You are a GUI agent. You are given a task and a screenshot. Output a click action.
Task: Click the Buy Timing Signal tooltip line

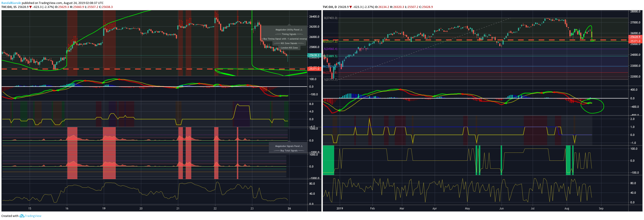285,39
